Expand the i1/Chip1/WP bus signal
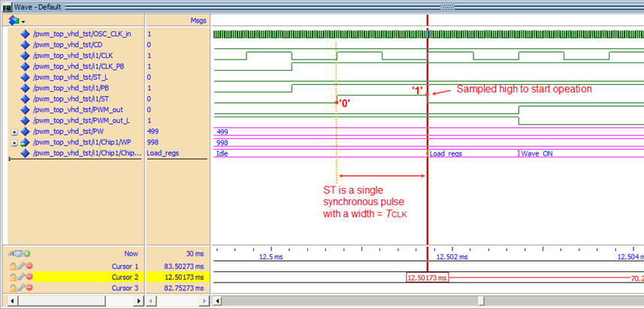 pyautogui.click(x=15, y=142)
